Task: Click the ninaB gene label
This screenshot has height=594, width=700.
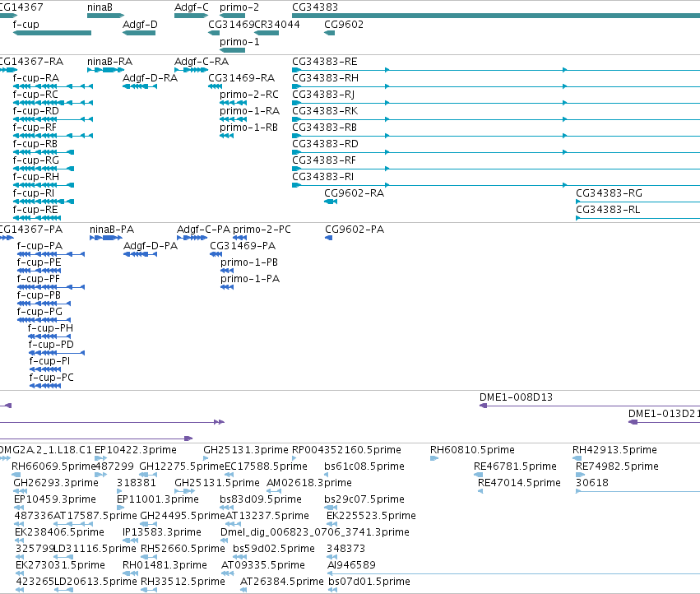Action: tap(100, 7)
